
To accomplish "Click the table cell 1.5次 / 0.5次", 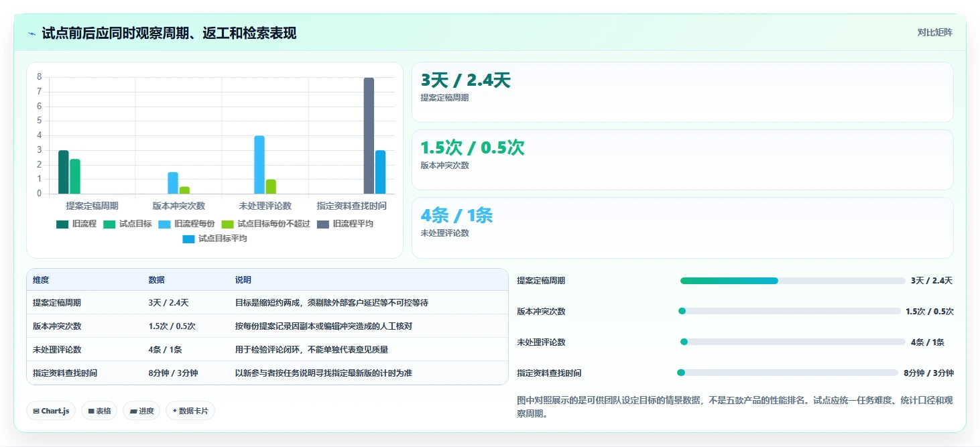I will (172, 326).
